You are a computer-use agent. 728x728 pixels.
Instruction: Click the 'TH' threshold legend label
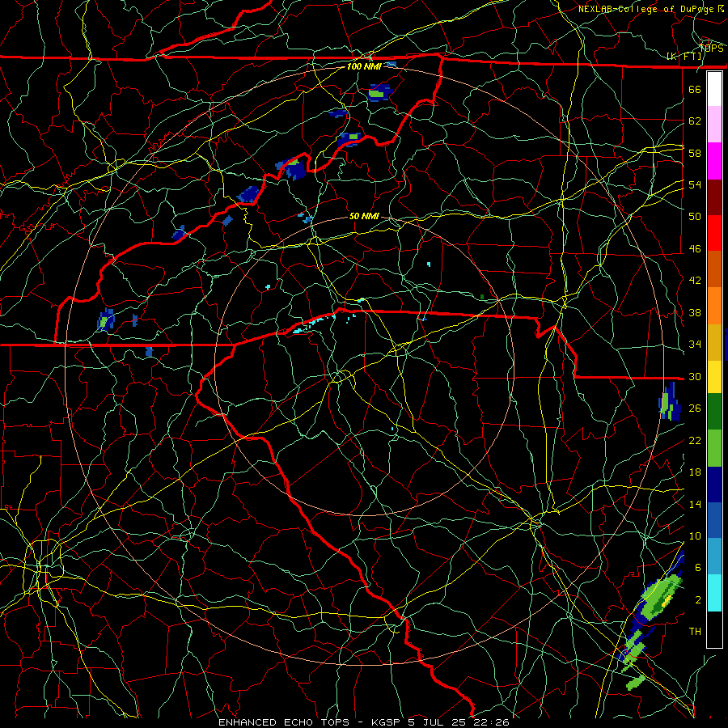click(x=695, y=632)
